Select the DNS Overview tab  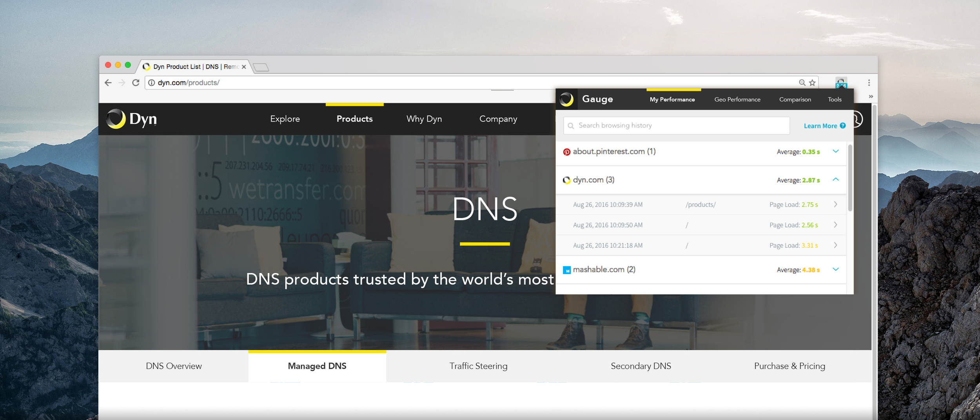click(174, 366)
